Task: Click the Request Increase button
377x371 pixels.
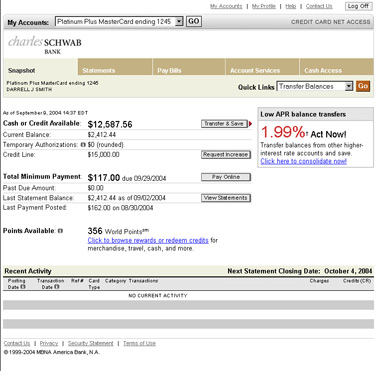Action: point(226,155)
